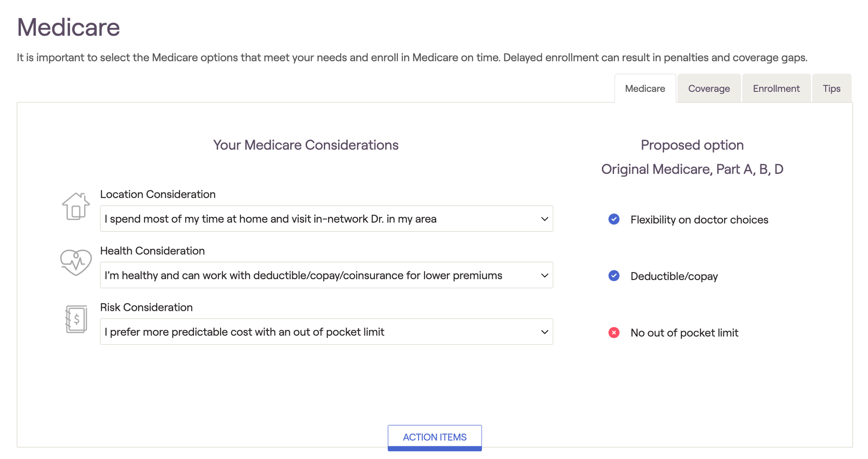Open the Health Consideration dropdown
The height and width of the screenshot is (459, 868).
[x=326, y=275]
